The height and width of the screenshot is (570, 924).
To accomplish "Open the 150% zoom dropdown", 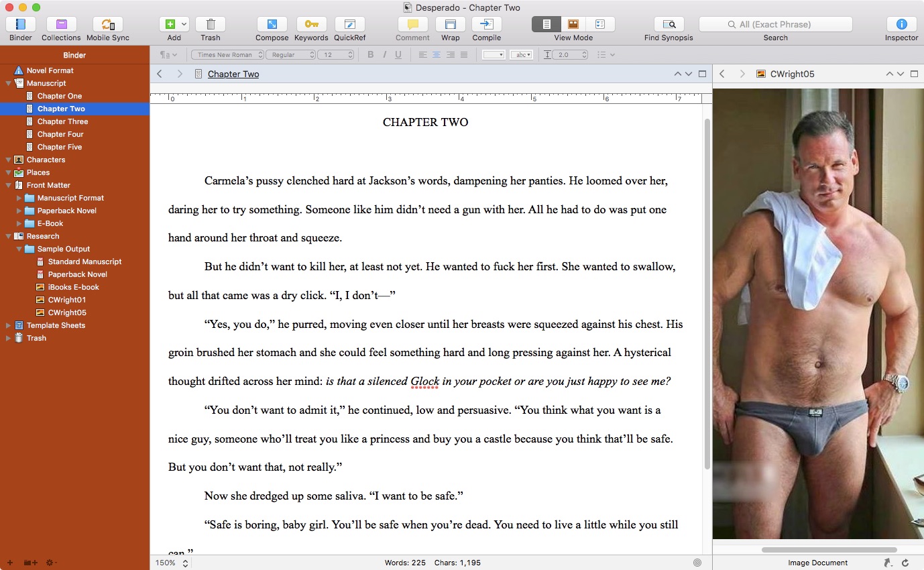I will point(172,563).
